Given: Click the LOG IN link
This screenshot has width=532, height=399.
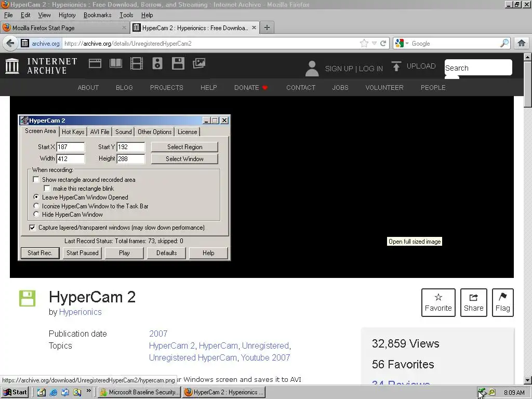Looking at the screenshot, I should click(371, 69).
